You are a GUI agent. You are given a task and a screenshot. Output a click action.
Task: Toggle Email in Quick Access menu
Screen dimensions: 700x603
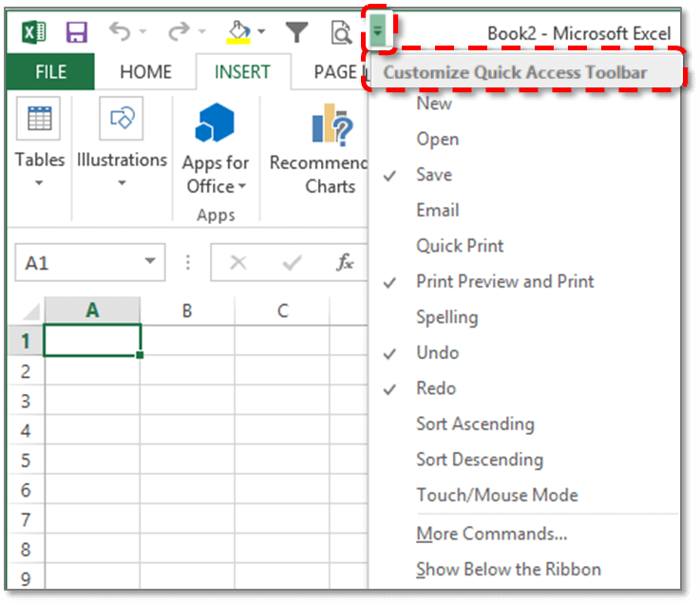pyautogui.click(x=524, y=211)
